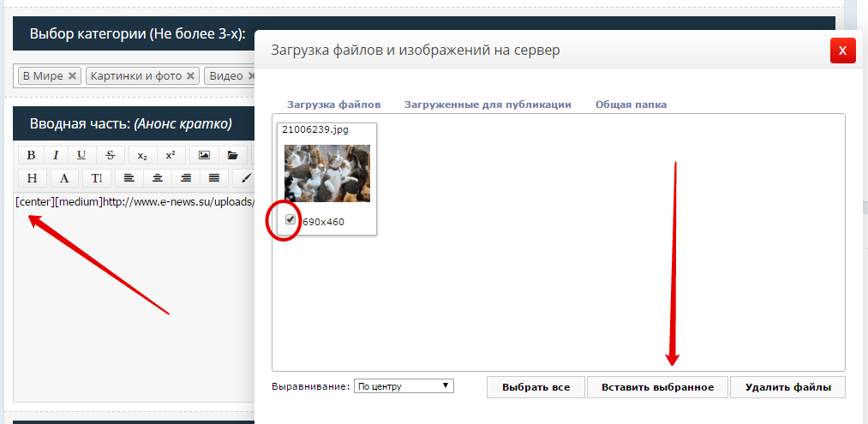Click the subscript icon
This screenshot has height=424, width=868.
(x=142, y=155)
